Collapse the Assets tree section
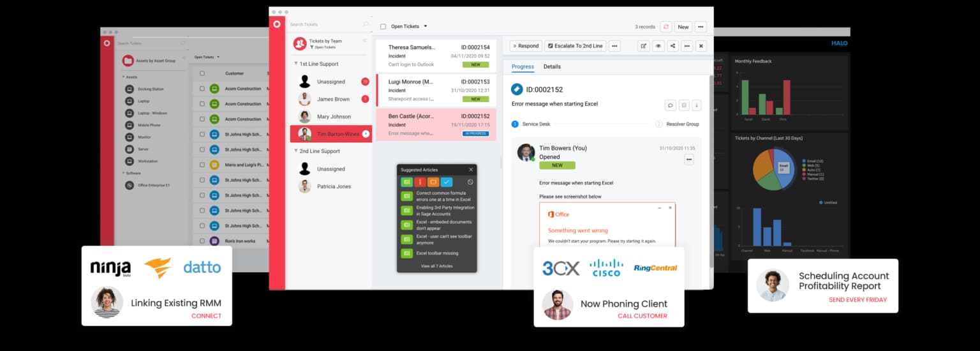This screenshot has width=980, height=351. [123, 77]
